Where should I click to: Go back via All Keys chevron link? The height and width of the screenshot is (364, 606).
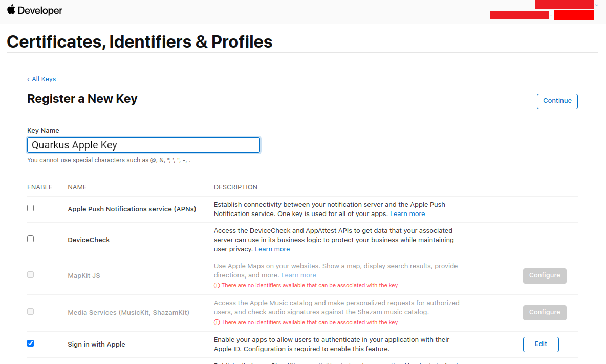(x=41, y=79)
